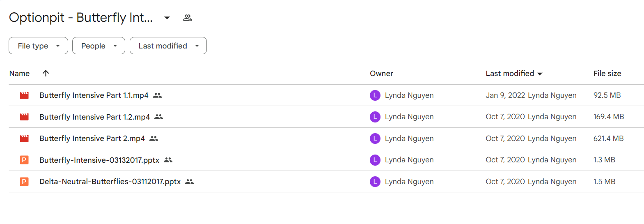This screenshot has width=644, height=224.
Task: Open the People filter dropdown
Action: [99, 46]
